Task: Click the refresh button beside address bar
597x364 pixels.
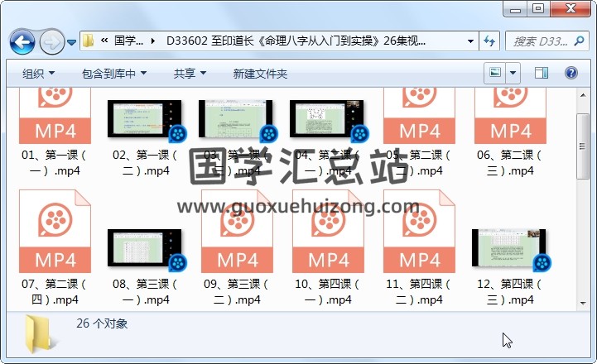Action: click(489, 41)
